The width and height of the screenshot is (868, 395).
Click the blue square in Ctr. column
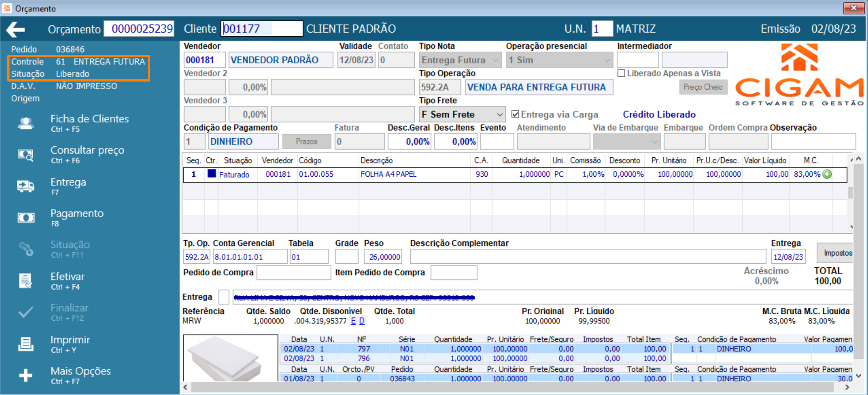point(212,173)
